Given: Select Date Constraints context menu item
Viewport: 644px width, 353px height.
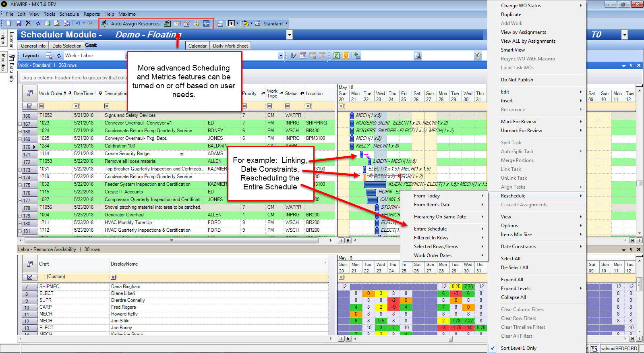Looking at the screenshot, I should pyautogui.click(x=518, y=246).
